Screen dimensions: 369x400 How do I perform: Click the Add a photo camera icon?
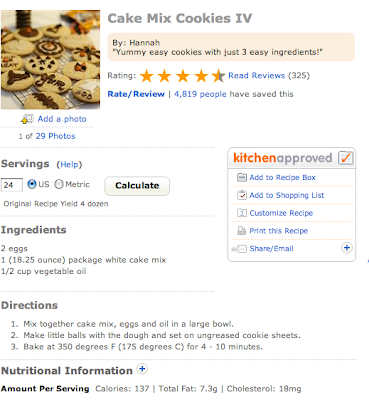(27, 119)
